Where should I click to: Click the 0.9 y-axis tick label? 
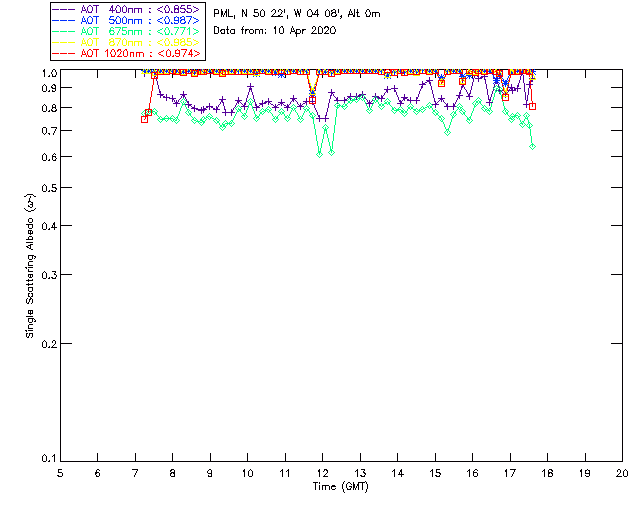click(49, 88)
